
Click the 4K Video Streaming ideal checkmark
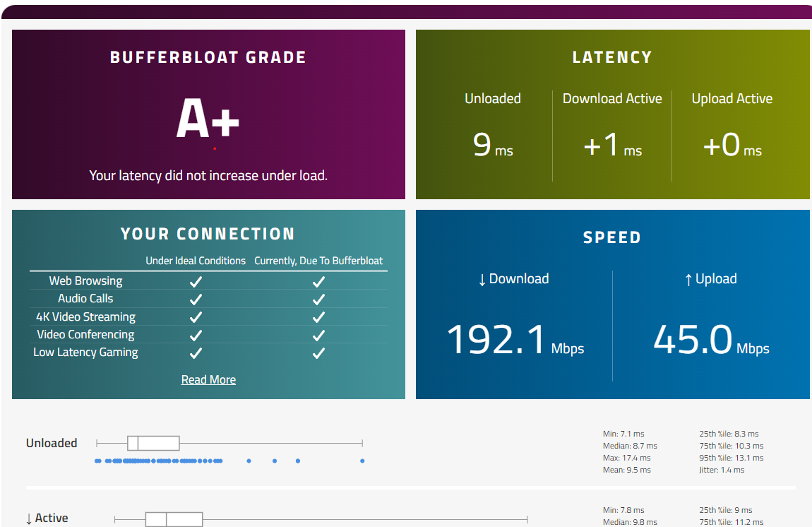point(196,317)
